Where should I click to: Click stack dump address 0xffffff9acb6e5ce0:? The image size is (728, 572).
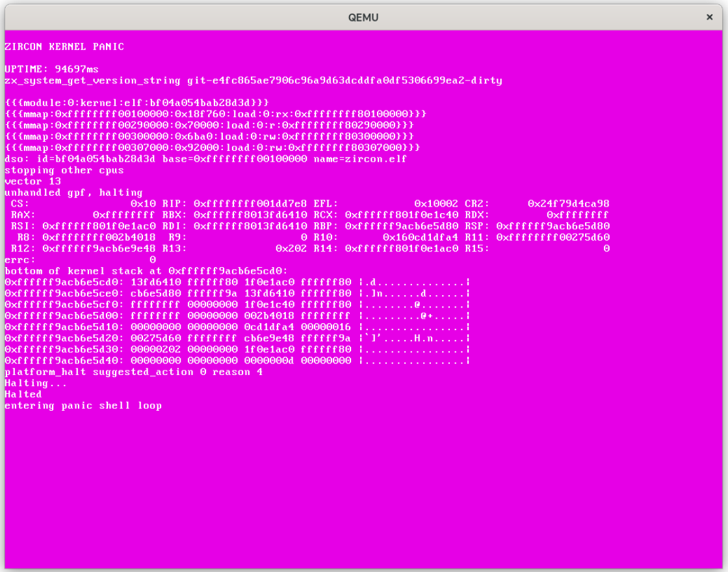point(64,293)
